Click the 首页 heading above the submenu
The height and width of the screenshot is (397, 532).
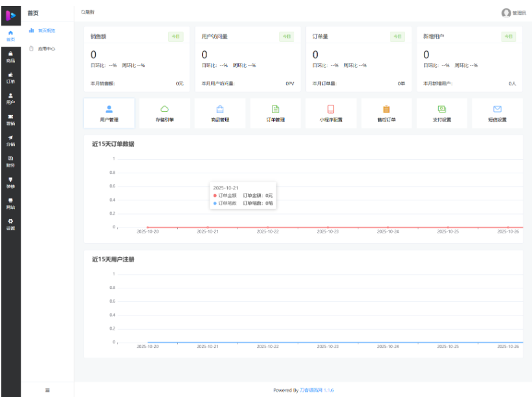33,13
